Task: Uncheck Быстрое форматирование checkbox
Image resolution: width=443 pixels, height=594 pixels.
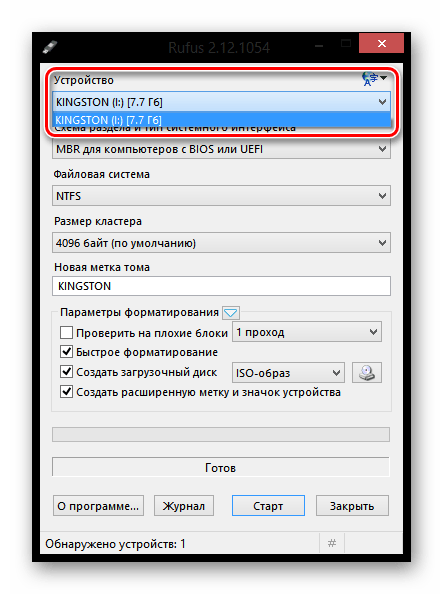Action: coord(66,352)
